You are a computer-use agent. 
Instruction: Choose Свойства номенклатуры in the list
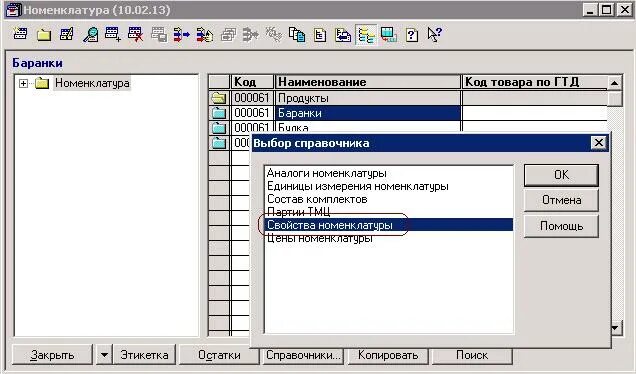[389, 225]
